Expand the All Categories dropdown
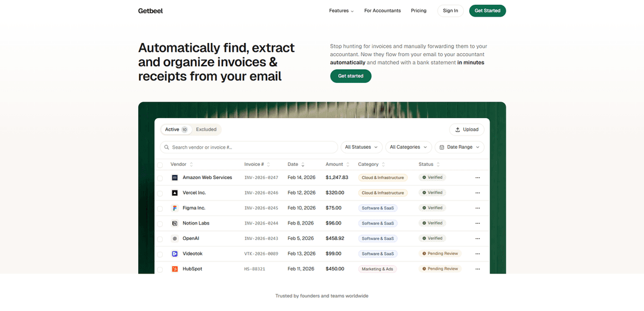 tap(408, 147)
